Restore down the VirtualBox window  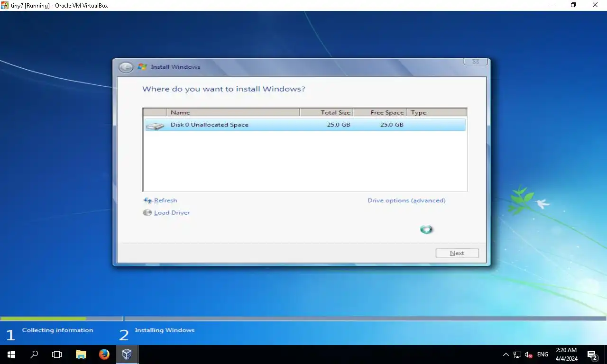(x=574, y=5)
